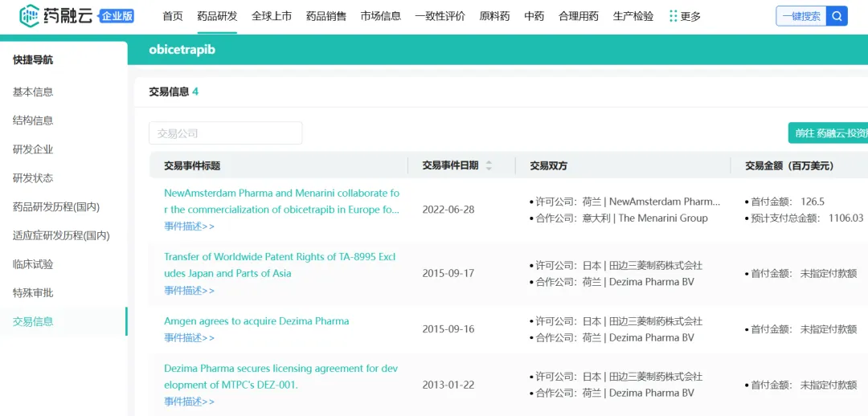This screenshot has height=416, width=868.
Task: Click the 药融云 logo icon
Action: pos(29,15)
